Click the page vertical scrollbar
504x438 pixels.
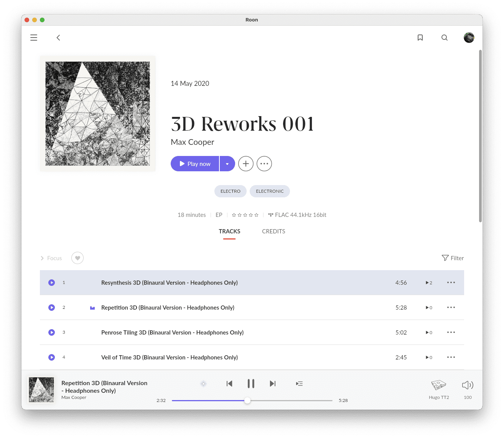tap(480, 136)
